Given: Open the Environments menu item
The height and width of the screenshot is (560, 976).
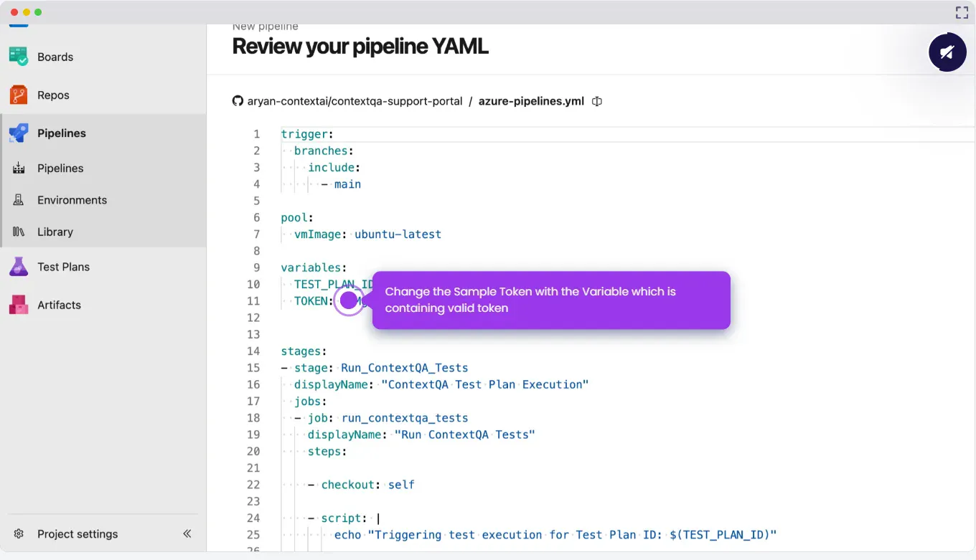Looking at the screenshot, I should pyautogui.click(x=72, y=200).
